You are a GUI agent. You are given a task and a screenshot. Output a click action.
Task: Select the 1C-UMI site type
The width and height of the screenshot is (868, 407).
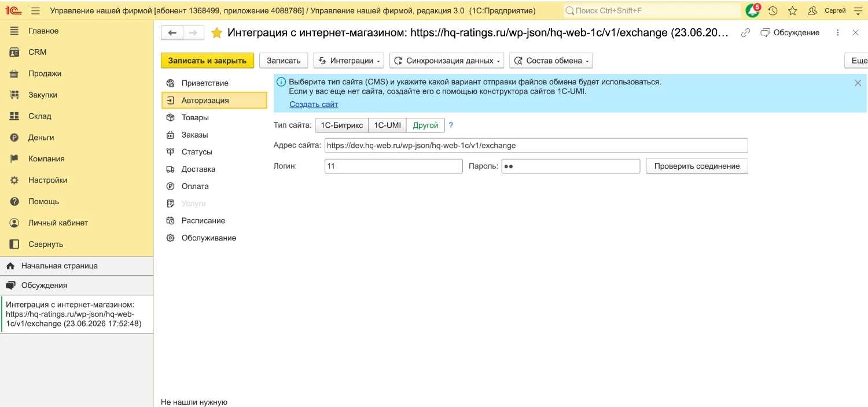point(387,125)
